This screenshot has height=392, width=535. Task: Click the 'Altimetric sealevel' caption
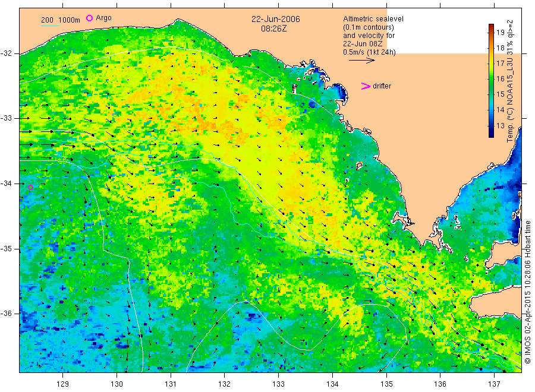pos(373,19)
